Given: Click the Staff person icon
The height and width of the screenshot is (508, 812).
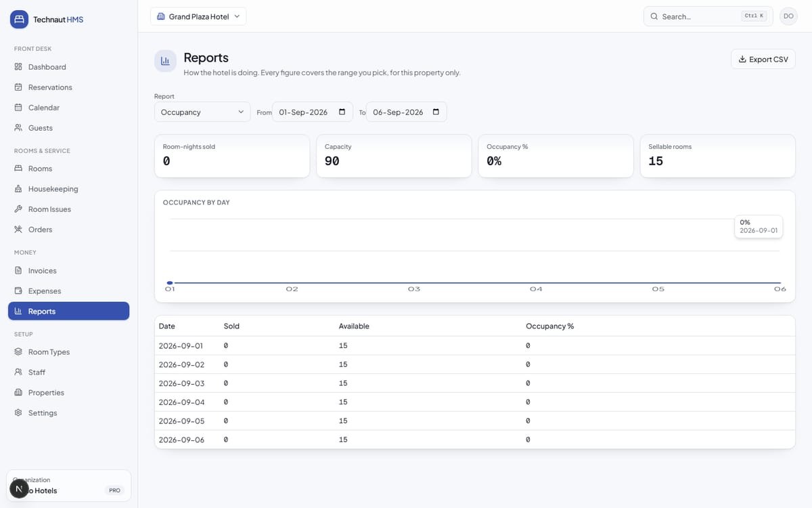Looking at the screenshot, I should coord(18,373).
